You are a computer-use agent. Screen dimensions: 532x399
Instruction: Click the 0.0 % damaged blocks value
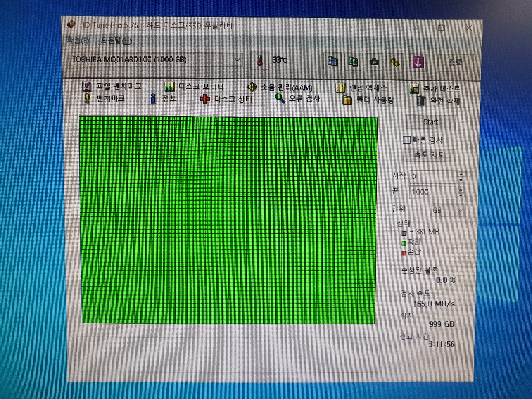pos(446,280)
